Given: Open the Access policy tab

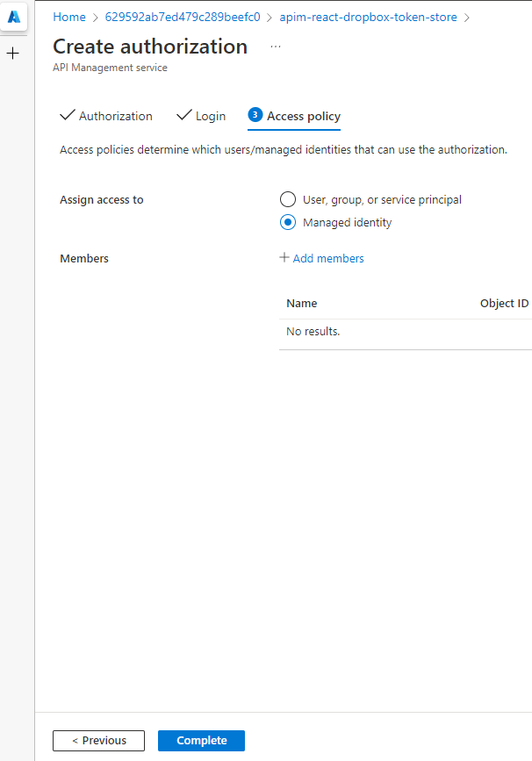Looking at the screenshot, I should [x=304, y=117].
